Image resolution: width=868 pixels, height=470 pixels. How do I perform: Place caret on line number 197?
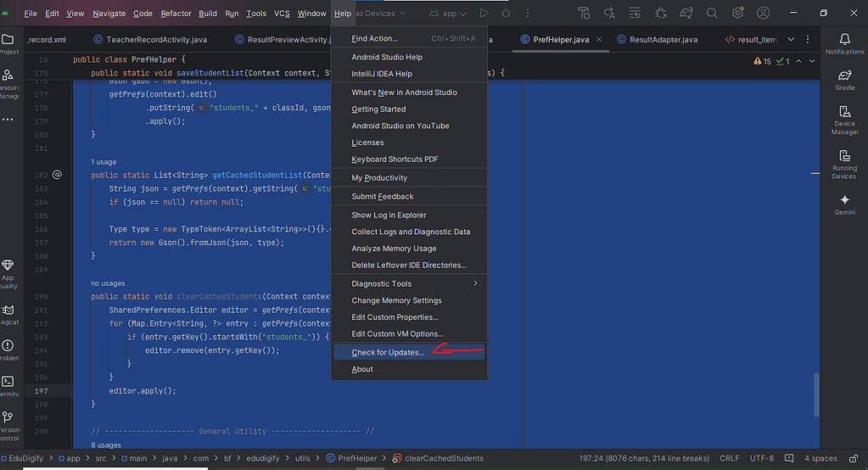(41, 391)
